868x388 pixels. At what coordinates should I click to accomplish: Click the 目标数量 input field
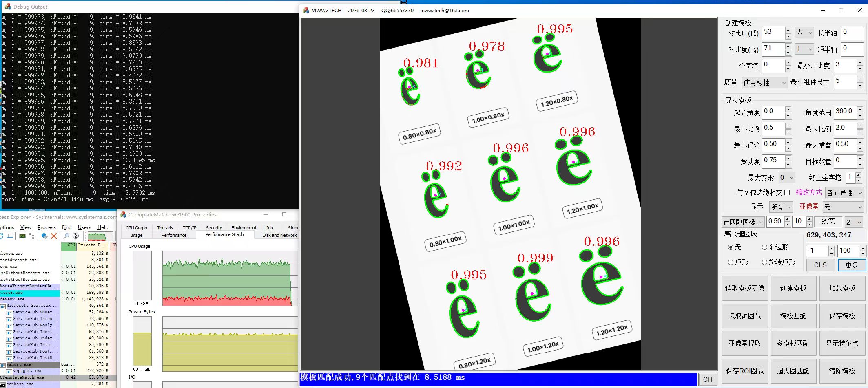coord(845,161)
